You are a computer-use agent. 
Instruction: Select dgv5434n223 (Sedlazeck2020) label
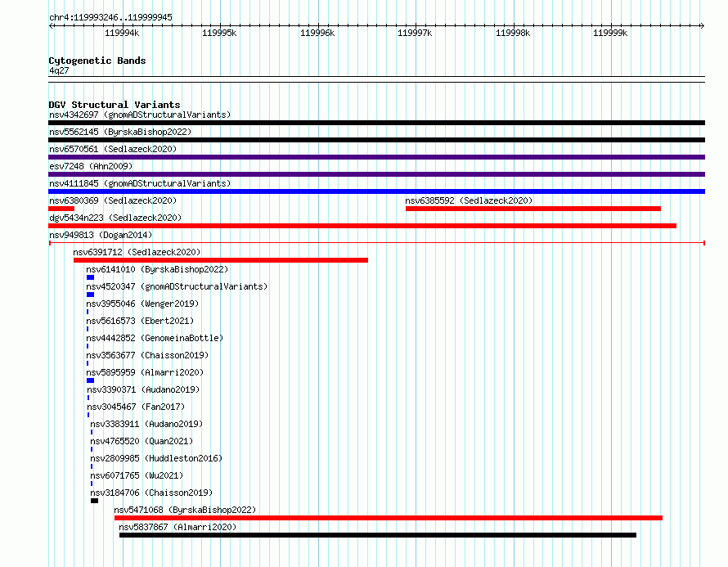(x=115, y=218)
